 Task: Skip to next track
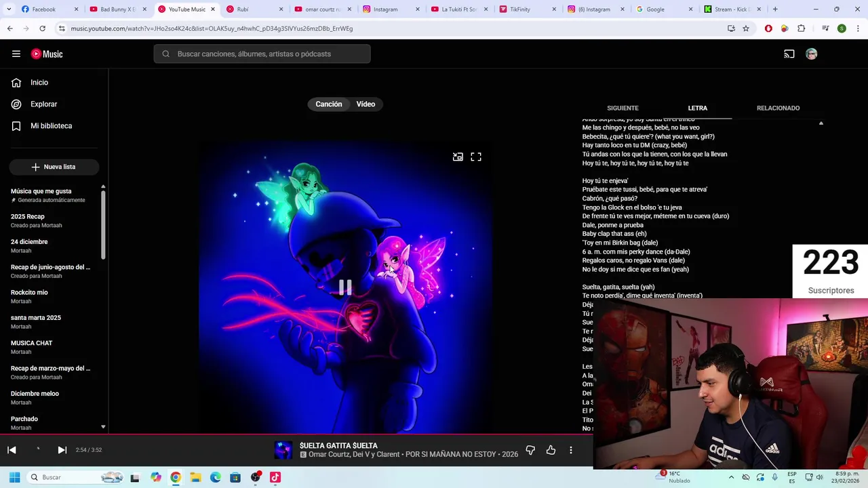pyautogui.click(x=62, y=450)
